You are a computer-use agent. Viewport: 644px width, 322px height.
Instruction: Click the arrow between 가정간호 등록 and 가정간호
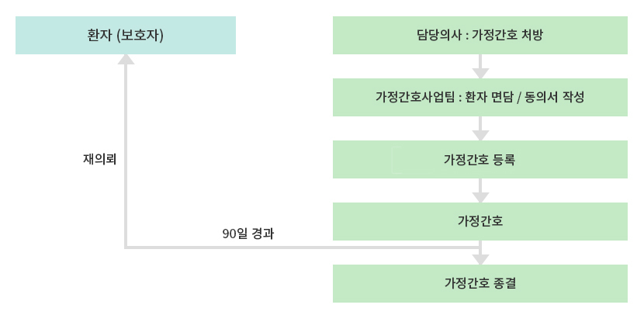[480, 191]
